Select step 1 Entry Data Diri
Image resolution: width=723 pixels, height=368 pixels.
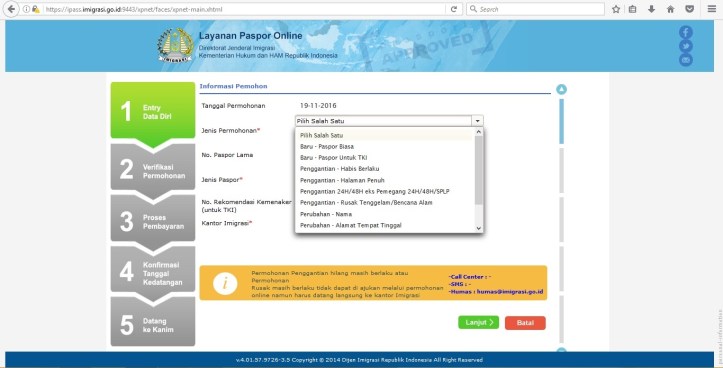pyautogui.click(x=153, y=112)
